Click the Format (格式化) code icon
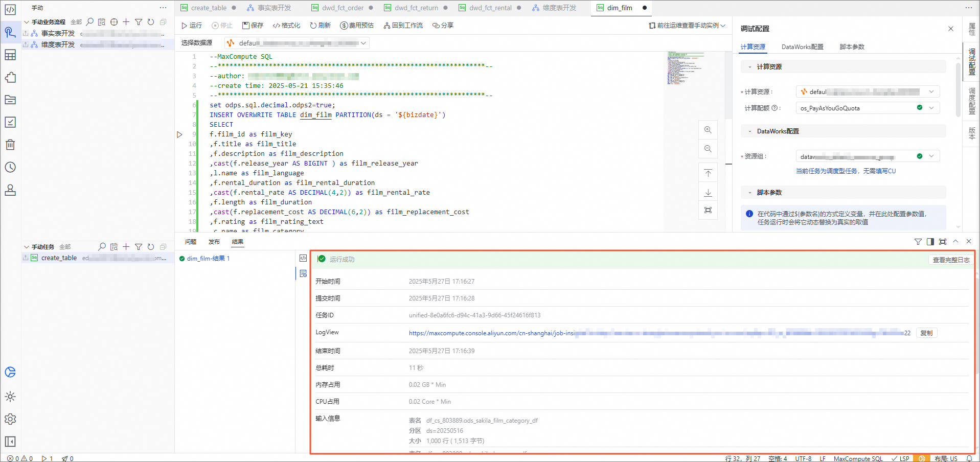The image size is (980, 462). coord(277,26)
